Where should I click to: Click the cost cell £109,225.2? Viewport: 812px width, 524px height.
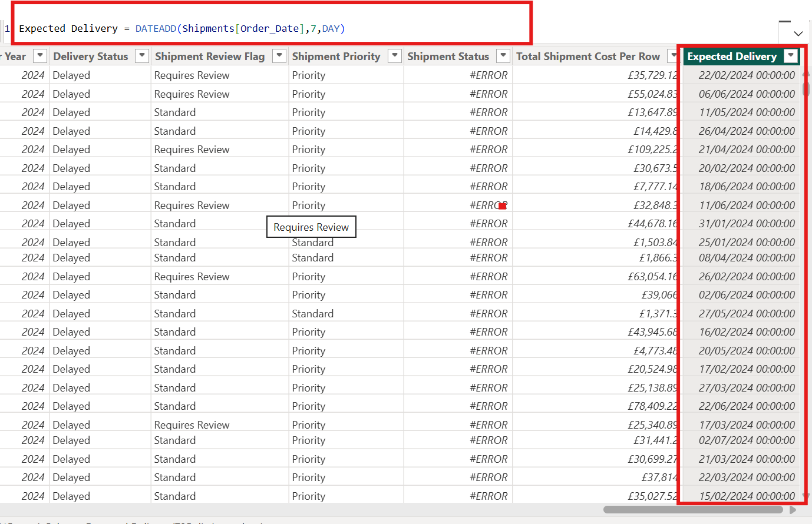point(652,149)
